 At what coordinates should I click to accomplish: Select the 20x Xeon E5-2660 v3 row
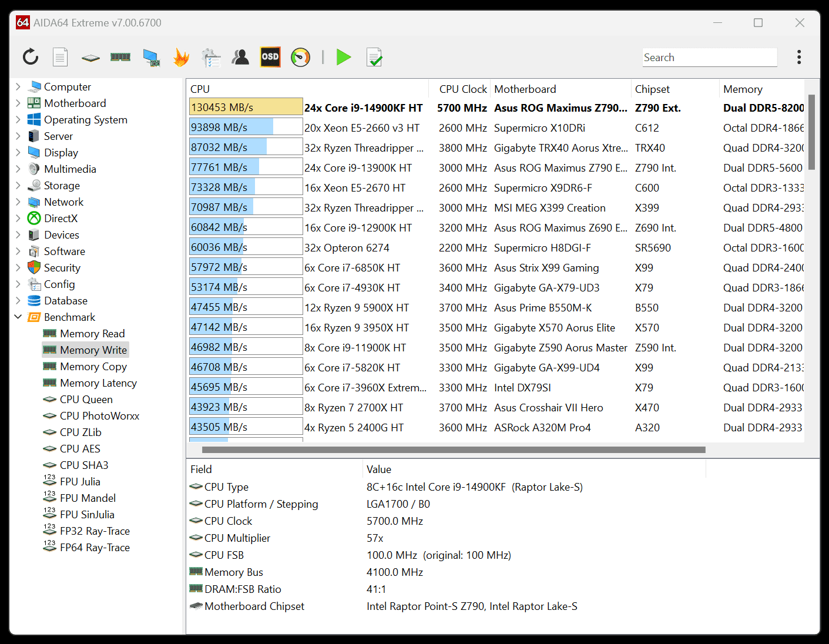[x=496, y=128]
